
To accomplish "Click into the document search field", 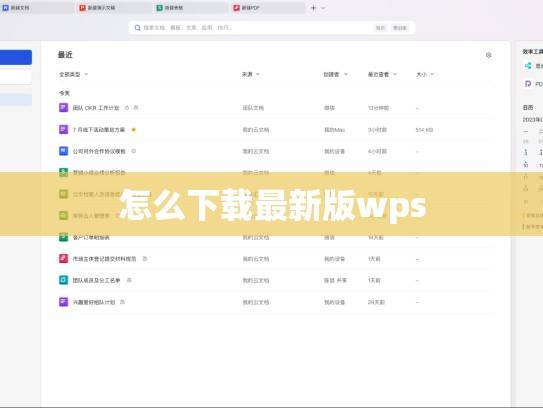I will (x=272, y=28).
